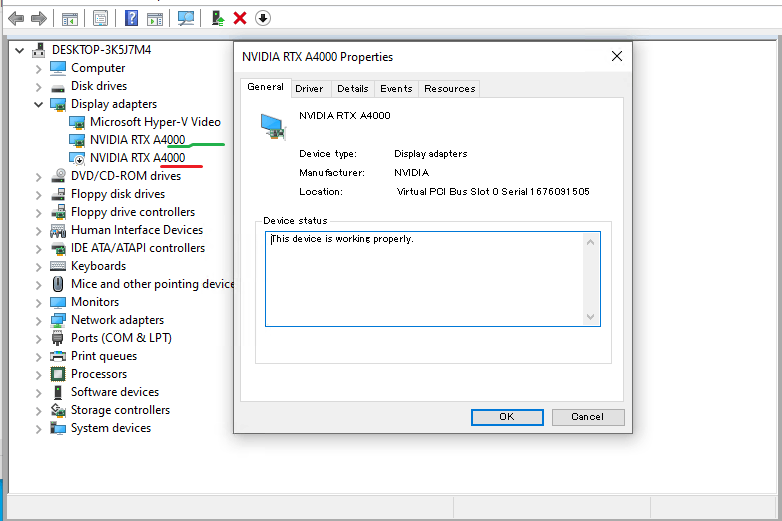Select Mice and other pointing devices
The height and width of the screenshot is (521, 782).
(x=152, y=284)
